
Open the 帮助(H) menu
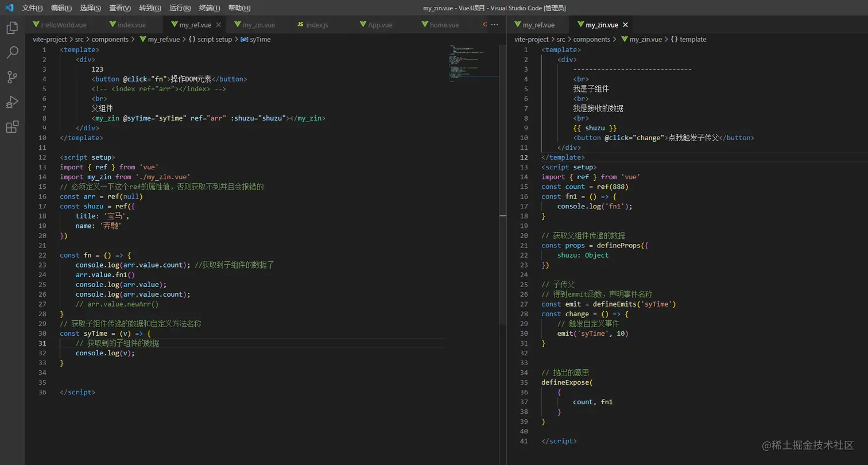click(x=239, y=8)
